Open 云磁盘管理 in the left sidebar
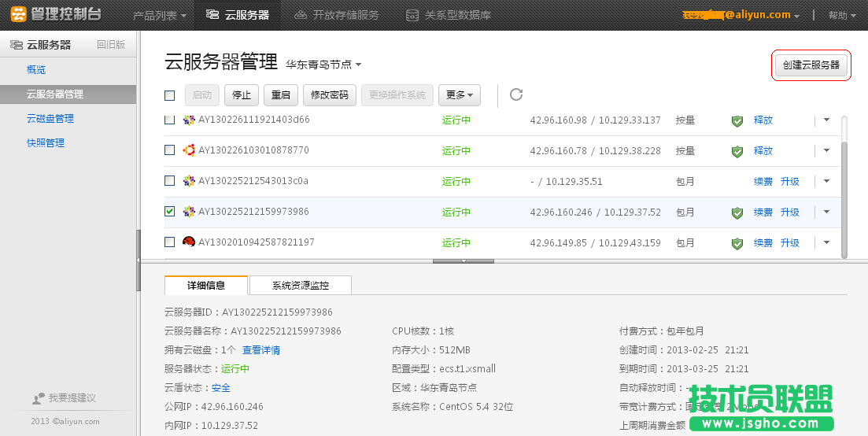 click(x=50, y=119)
